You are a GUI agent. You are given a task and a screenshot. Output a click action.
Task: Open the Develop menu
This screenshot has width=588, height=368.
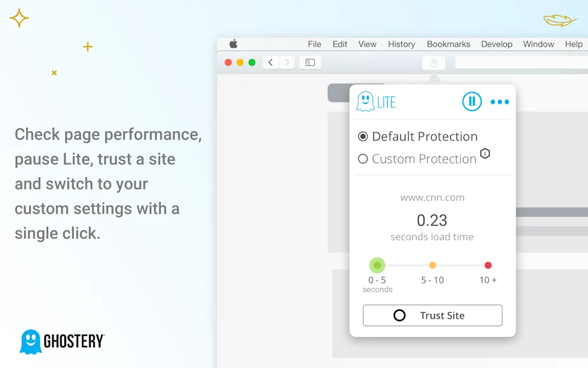[x=496, y=44]
